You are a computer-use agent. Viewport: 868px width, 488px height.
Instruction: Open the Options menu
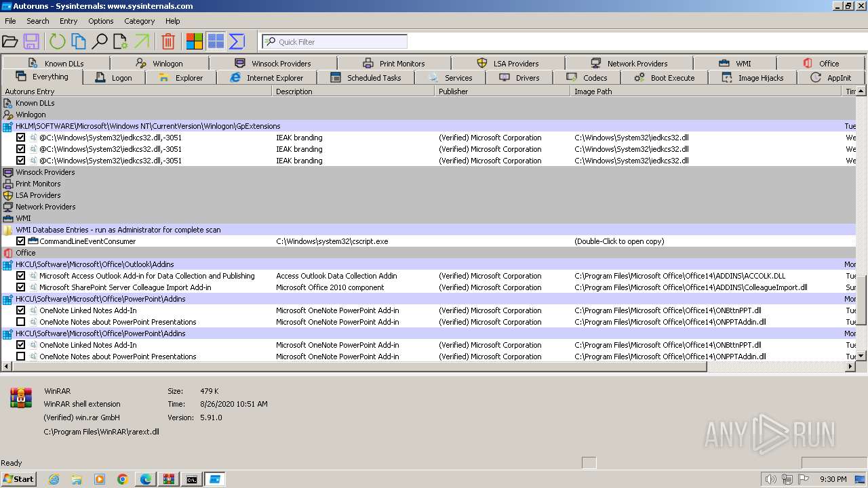coord(100,21)
